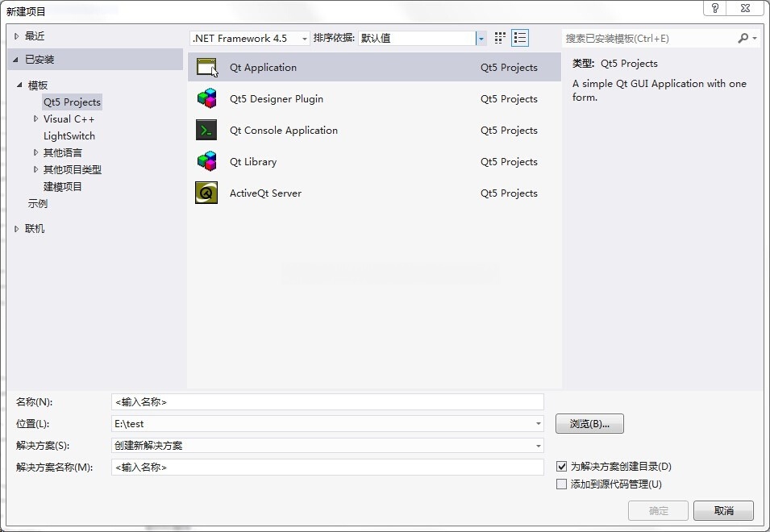Open the 创建新解决方案 solution dropdown
This screenshot has height=532, width=770.
click(x=539, y=446)
